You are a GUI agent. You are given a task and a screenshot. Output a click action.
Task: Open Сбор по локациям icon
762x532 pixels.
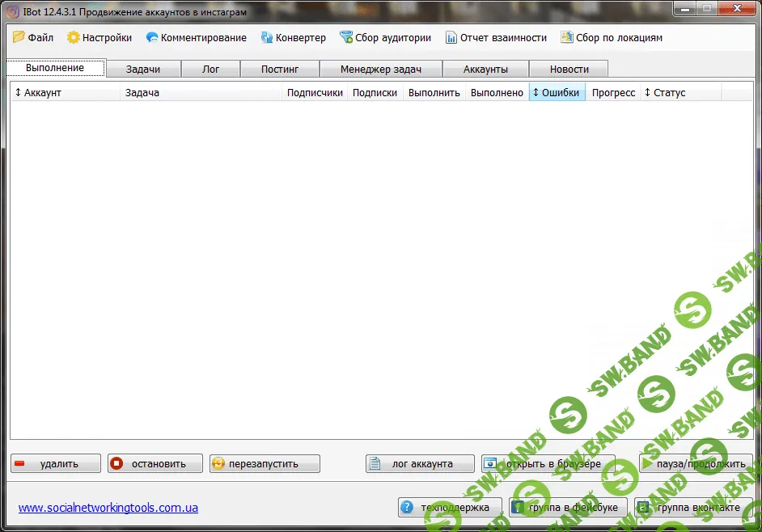pyautogui.click(x=567, y=37)
